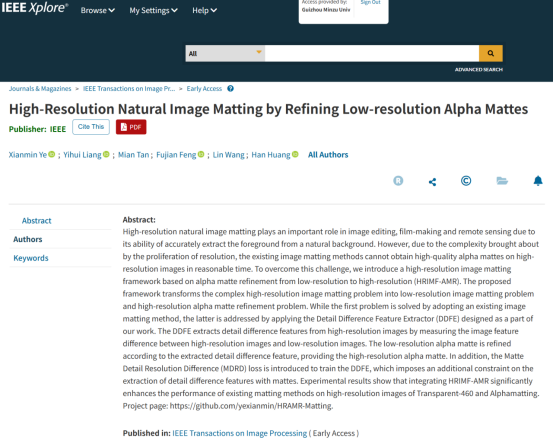Click the Advanced Search link
554x444 pixels.
[x=478, y=70]
